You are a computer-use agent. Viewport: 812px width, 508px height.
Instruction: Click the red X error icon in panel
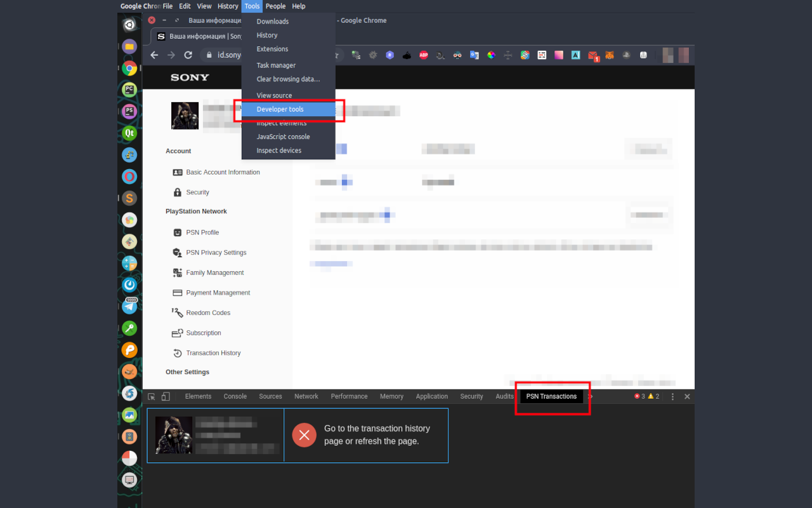304,435
